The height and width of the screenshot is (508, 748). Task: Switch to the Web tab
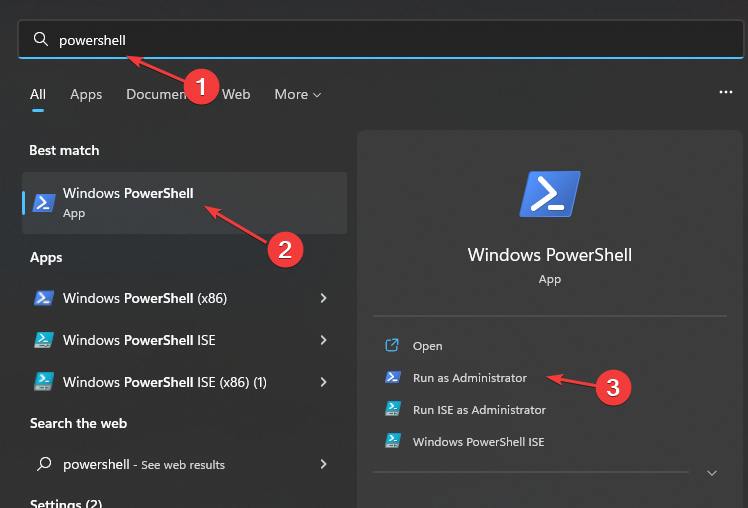point(236,94)
